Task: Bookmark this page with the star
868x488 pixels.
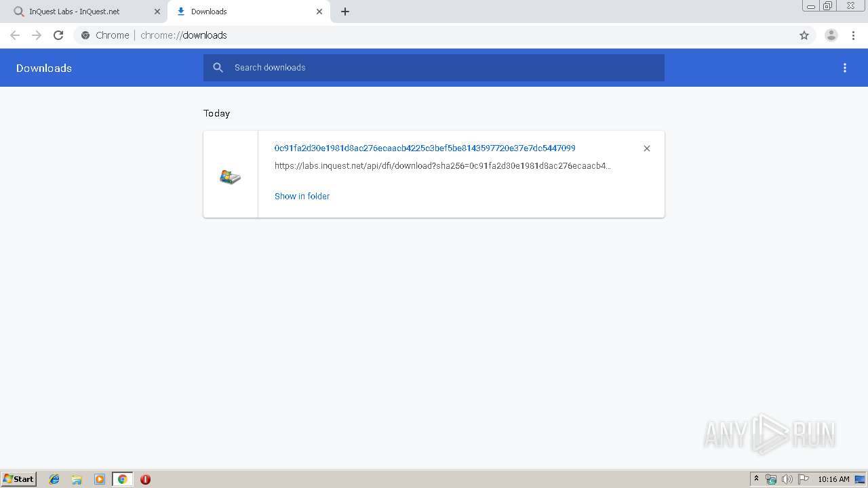Action: (804, 35)
